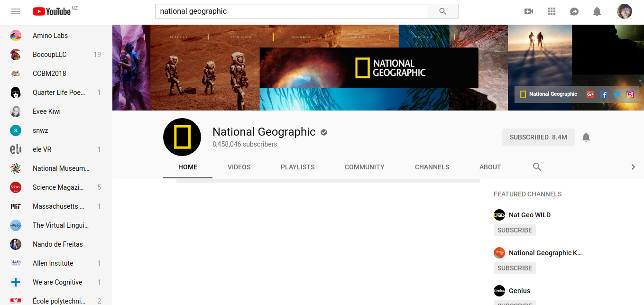644x305 pixels.
Task: Open the account avatar menu
Action: (x=625, y=11)
